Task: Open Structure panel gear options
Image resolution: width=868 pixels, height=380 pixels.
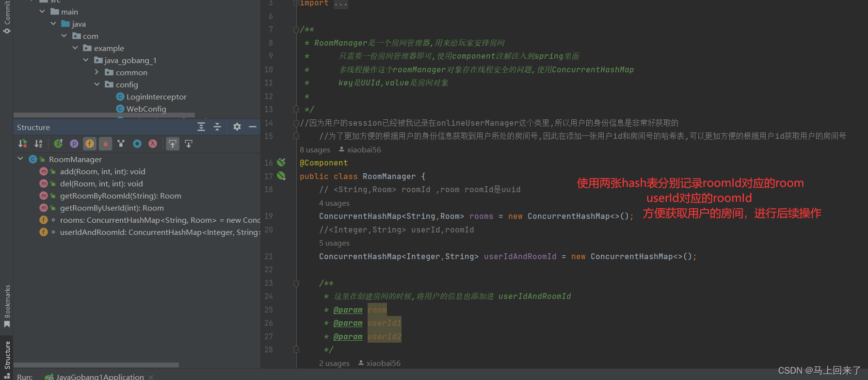Action: (x=237, y=127)
